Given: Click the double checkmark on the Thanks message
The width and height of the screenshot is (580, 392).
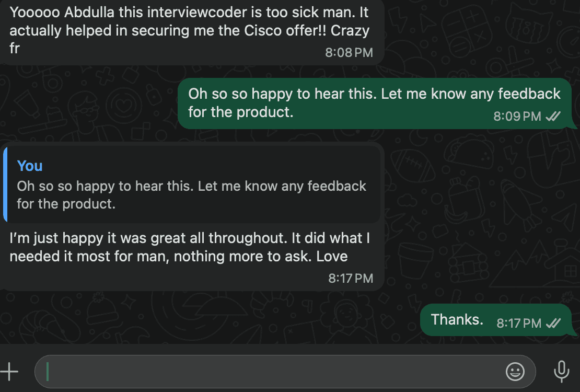Looking at the screenshot, I should coord(552,324).
